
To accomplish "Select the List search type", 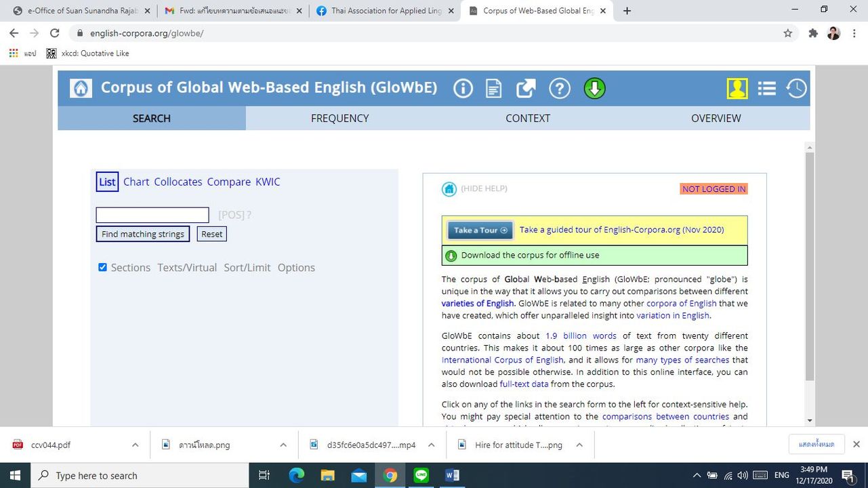I will point(107,182).
